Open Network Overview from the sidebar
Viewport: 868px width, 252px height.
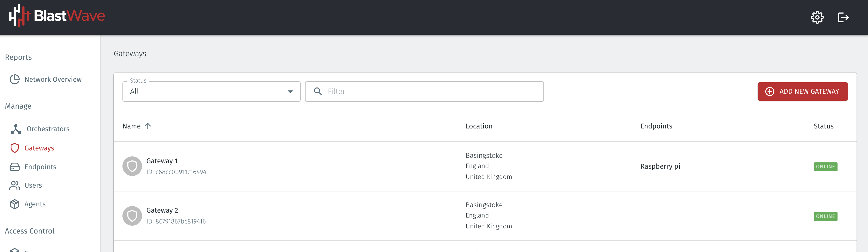coord(53,79)
